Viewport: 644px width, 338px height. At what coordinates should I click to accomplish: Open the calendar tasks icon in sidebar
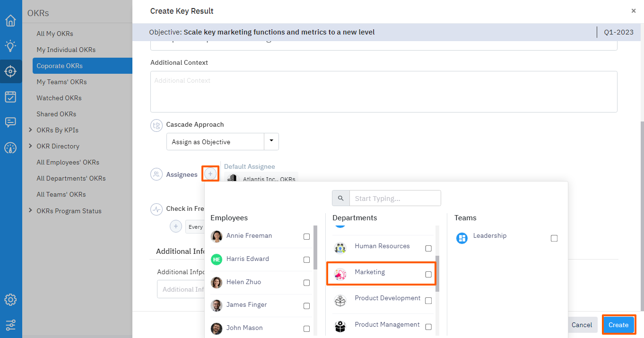pyautogui.click(x=10, y=97)
